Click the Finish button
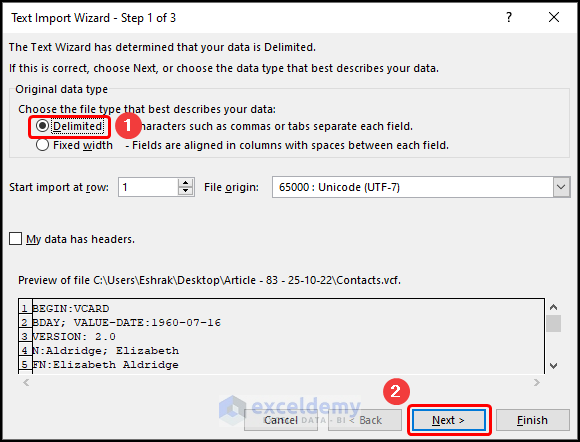The image size is (580, 442). point(532,420)
